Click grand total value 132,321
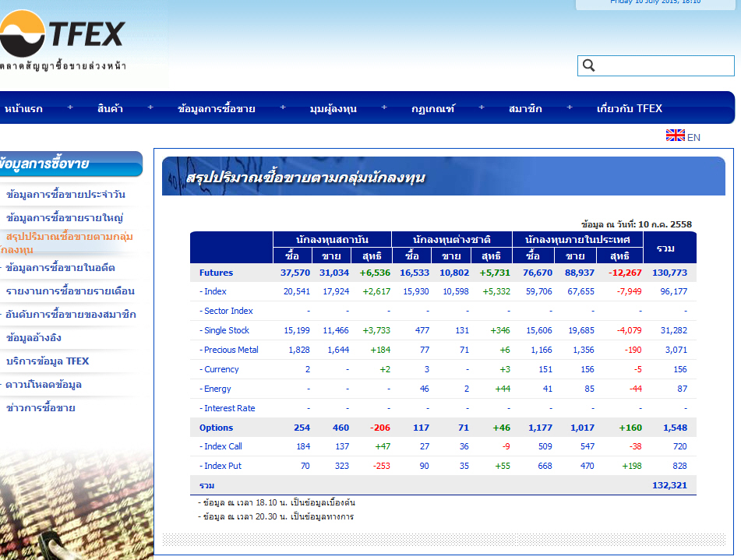 tap(669, 485)
